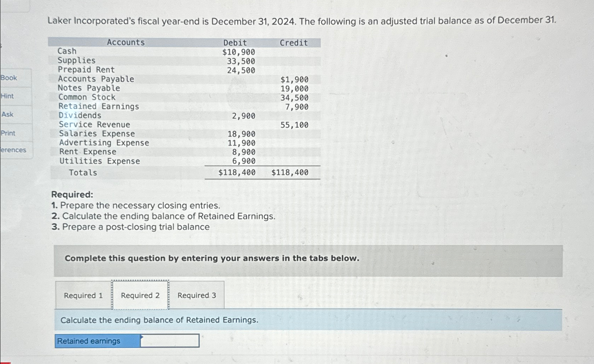Click the Retained earnings blue label cell
Image resolution: width=594 pixels, height=364 pixels.
98,341
